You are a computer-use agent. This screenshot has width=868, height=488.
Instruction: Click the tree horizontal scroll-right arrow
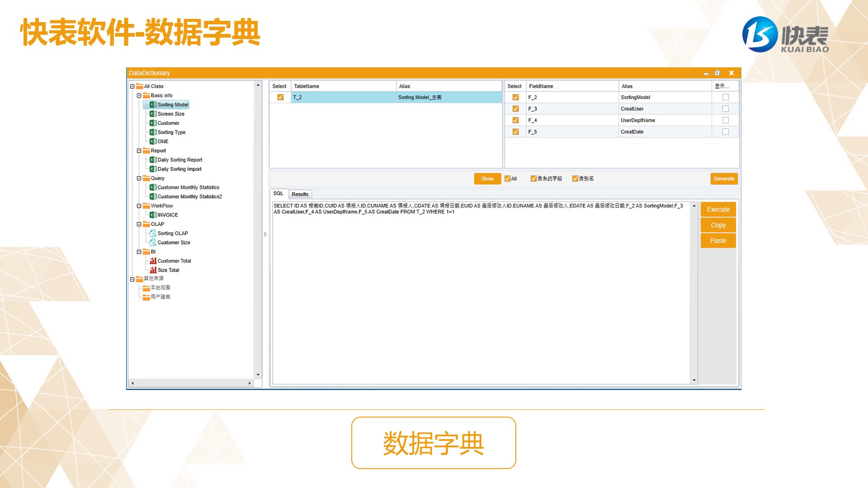(x=250, y=383)
